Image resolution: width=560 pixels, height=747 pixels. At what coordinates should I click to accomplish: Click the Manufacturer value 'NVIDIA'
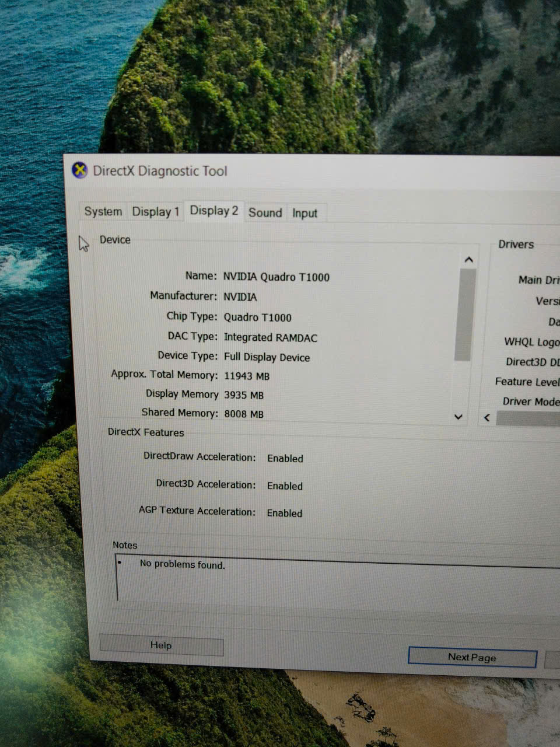coord(240,297)
